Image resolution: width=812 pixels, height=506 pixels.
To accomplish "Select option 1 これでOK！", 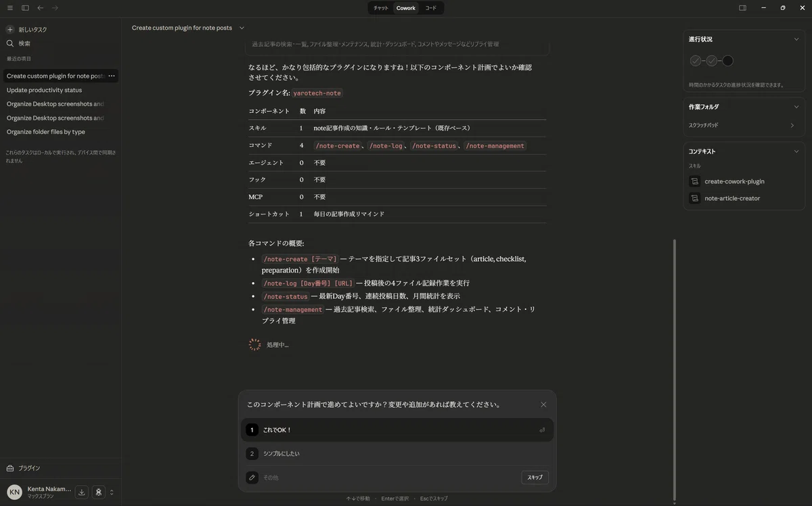I will pos(397,430).
